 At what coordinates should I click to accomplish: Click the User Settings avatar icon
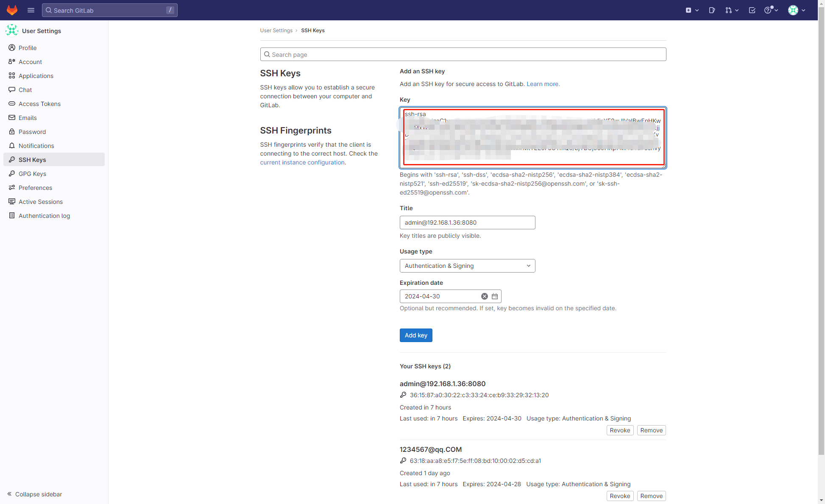(12, 31)
